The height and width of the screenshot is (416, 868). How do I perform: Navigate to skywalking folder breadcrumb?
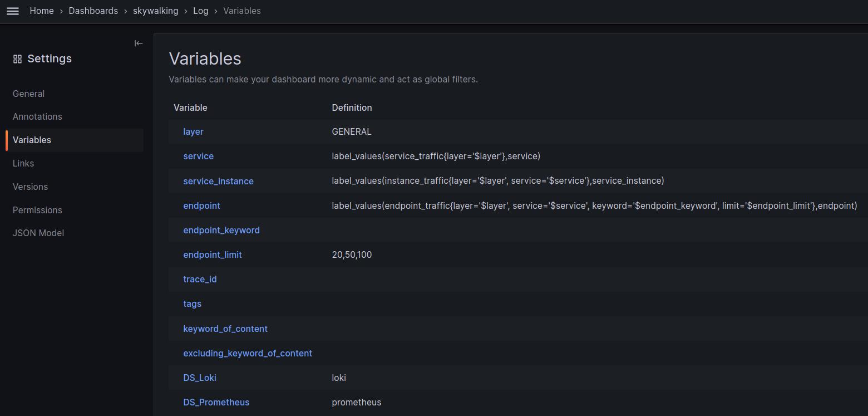[155, 11]
